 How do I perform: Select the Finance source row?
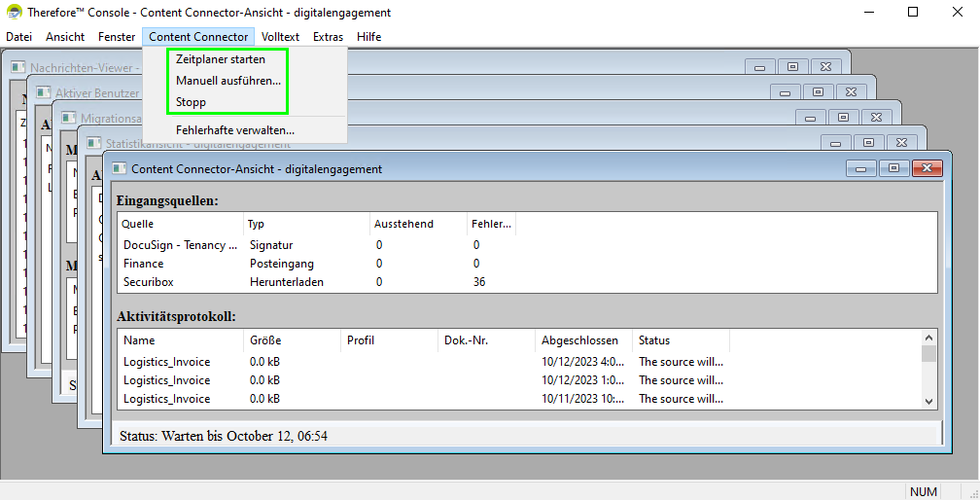[x=527, y=264]
